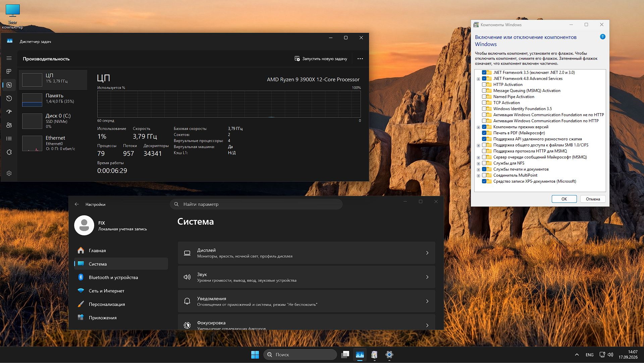Select Память performance graph in Task Manager
This screenshot has height=363, width=644.
(x=53, y=100)
